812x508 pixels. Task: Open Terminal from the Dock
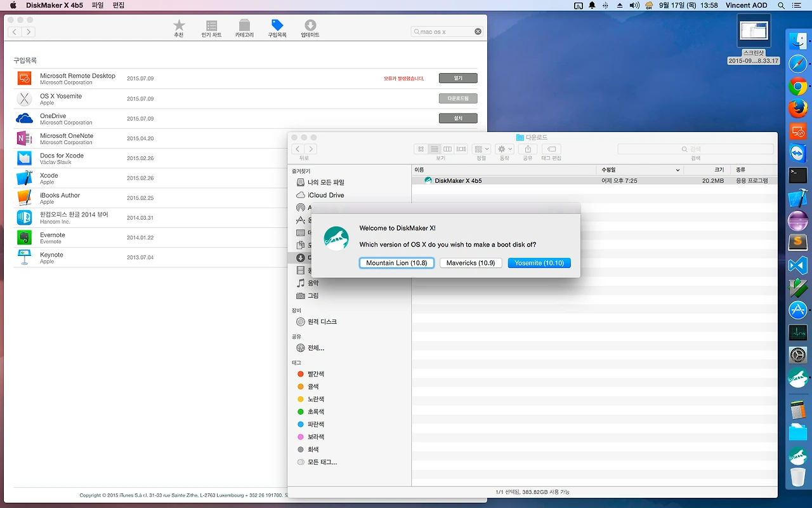[x=797, y=175]
